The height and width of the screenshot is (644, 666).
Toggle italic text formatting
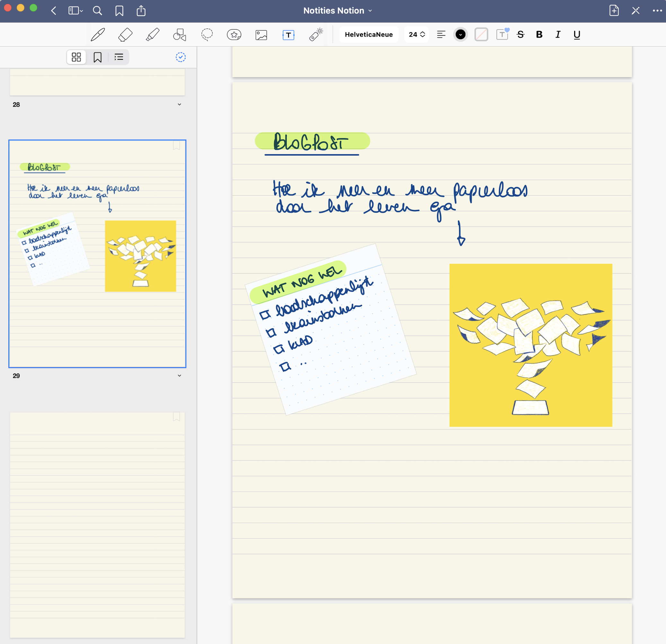[557, 34]
